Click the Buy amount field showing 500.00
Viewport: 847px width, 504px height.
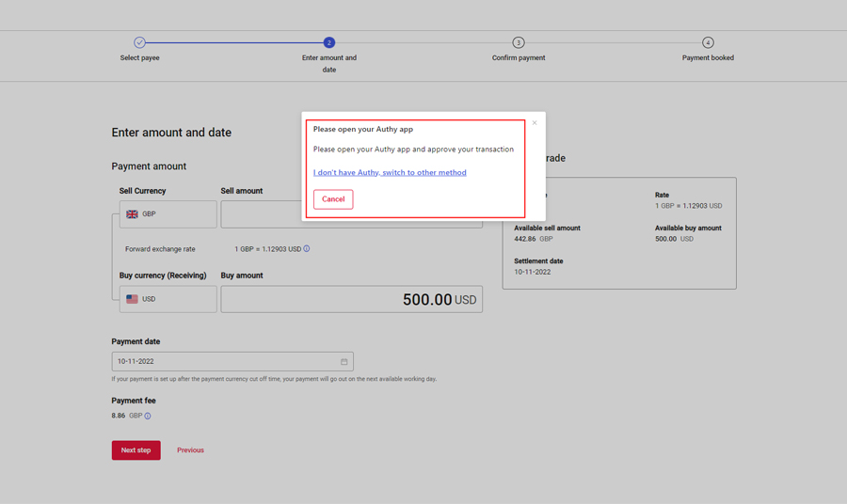pyautogui.click(x=351, y=299)
